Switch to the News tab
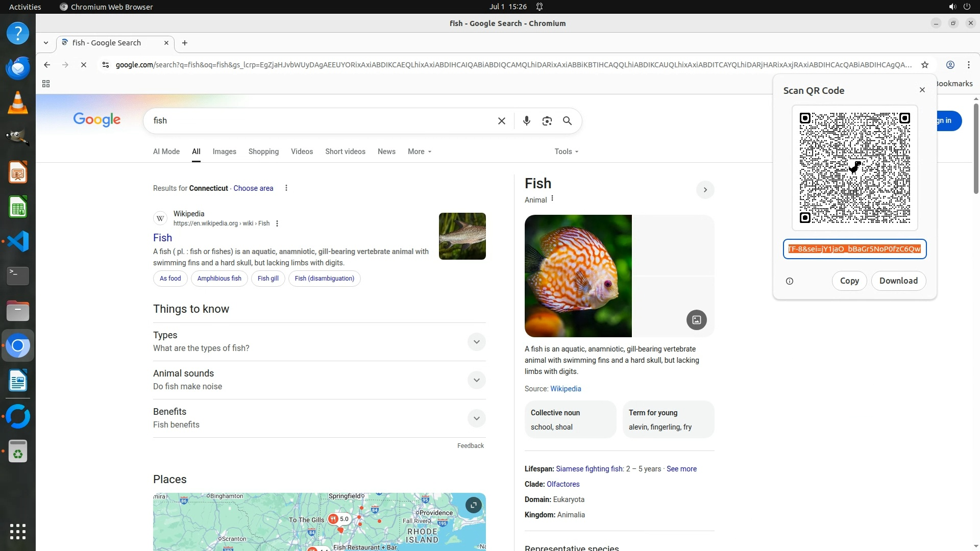Viewport: 980px width, 551px height. [386, 152]
